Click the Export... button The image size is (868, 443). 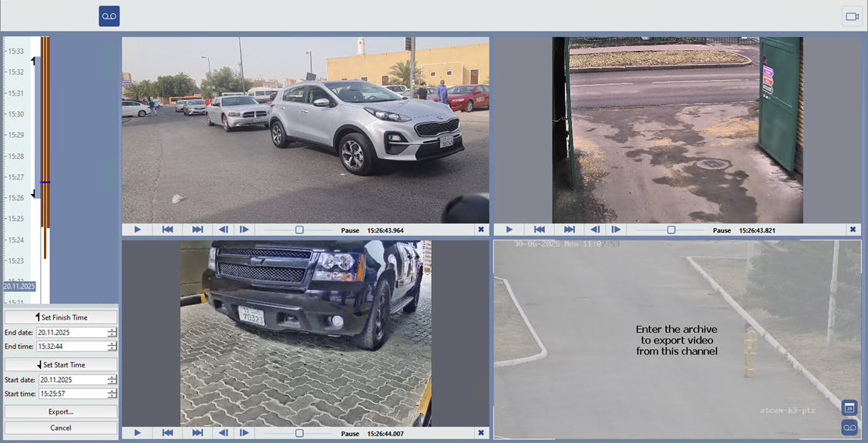tap(61, 412)
